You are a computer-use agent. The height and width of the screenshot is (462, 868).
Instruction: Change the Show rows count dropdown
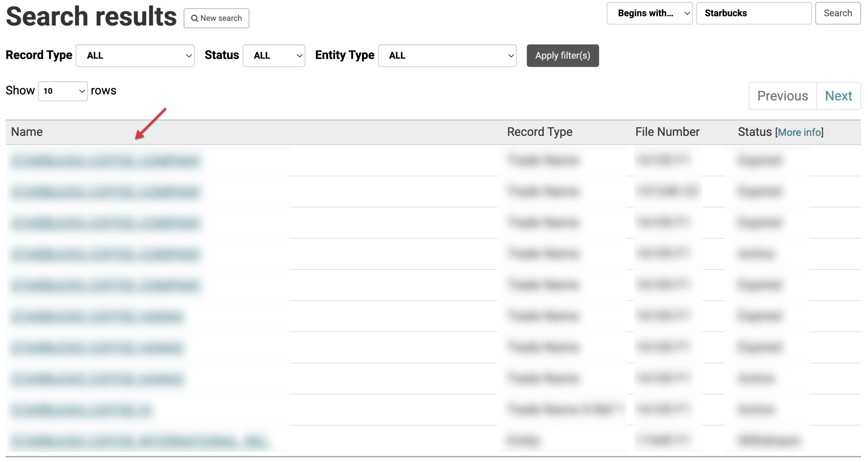pyautogui.click(x=63, y=91)
